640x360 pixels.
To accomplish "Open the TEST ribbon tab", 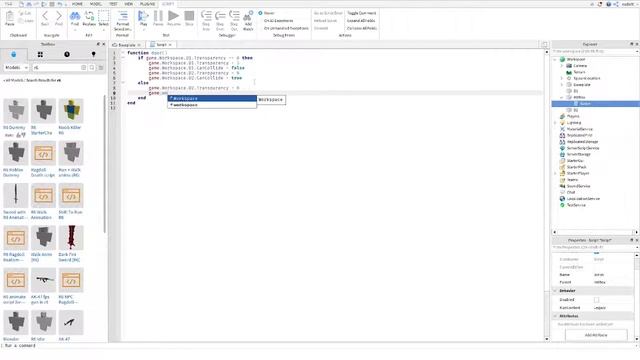I will tap(113, 4).
